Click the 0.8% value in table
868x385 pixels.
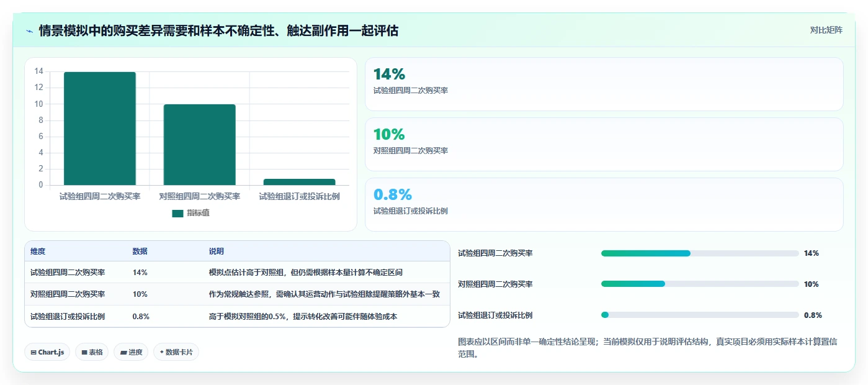[141, 316]
